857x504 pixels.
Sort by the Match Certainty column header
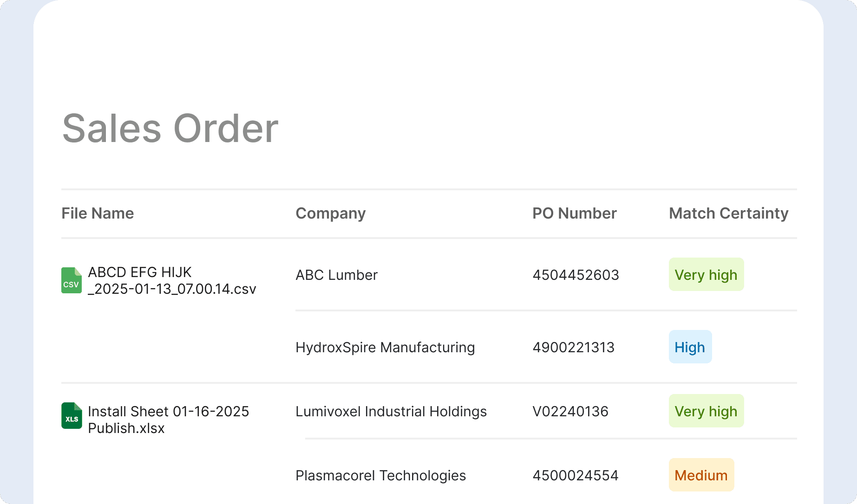click(x=728, y=213)
